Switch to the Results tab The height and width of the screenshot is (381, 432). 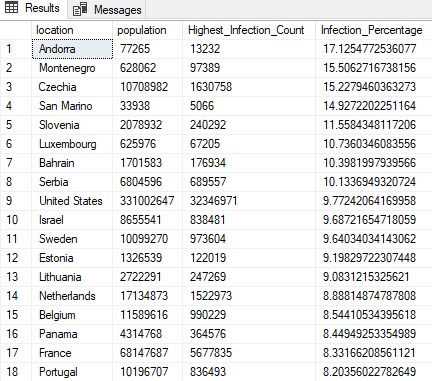33,8
